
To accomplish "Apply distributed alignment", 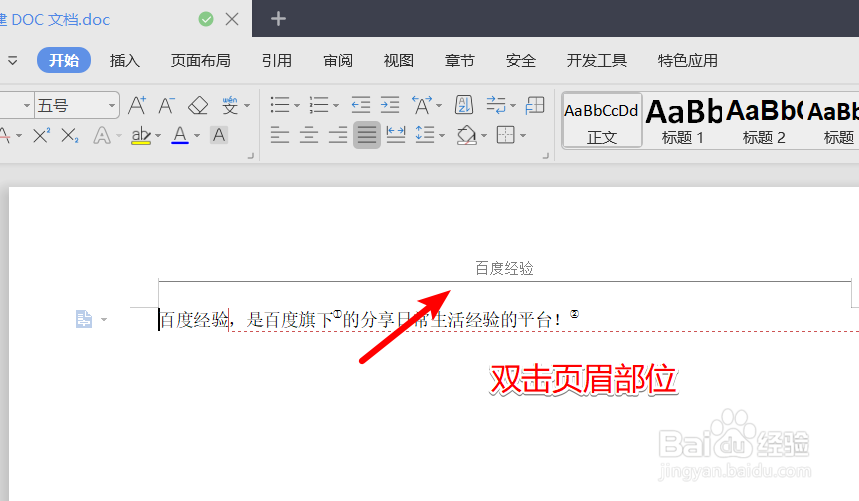I will point(396,135).
